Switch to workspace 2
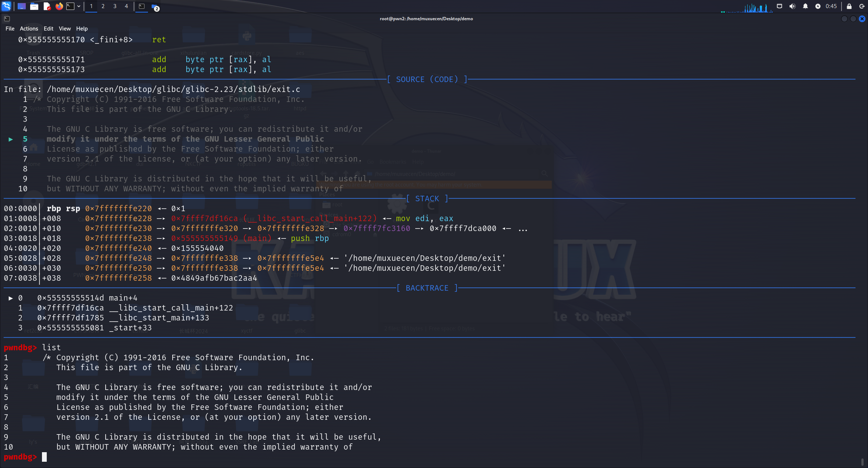The height and width of the screenshot is (468, 868). (x=103, y=6)
